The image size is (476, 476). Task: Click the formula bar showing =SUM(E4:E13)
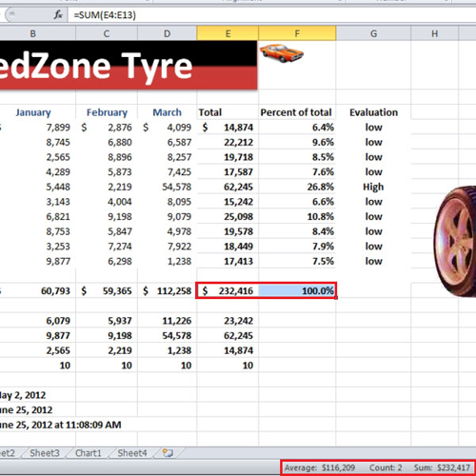point(271,15)
